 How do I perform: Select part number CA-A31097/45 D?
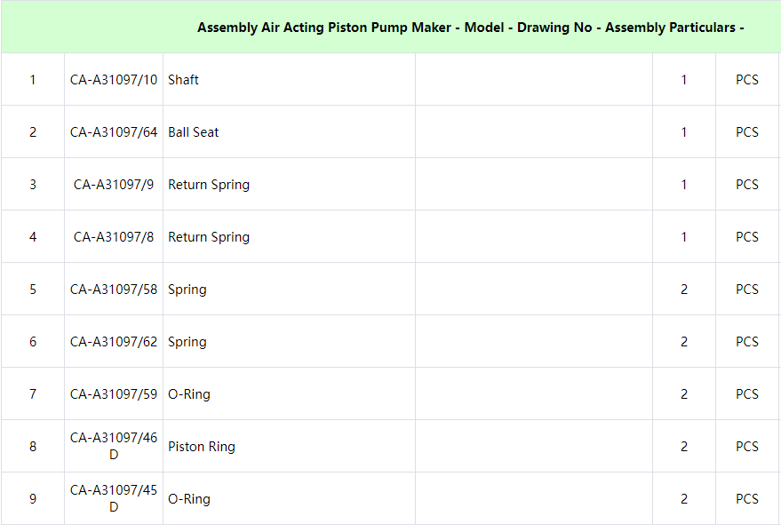pos(114,498)
